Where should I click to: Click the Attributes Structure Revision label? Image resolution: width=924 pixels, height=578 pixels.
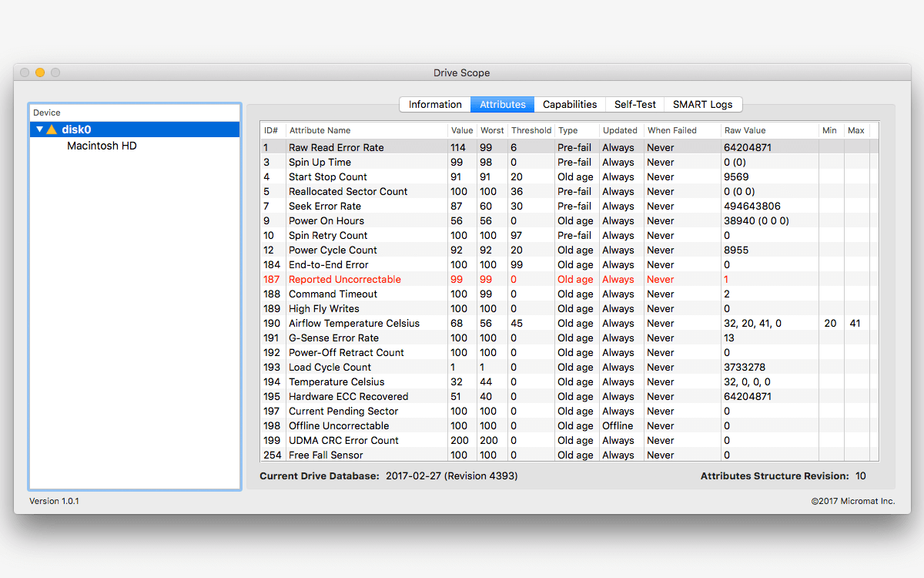tap(775, 476)
